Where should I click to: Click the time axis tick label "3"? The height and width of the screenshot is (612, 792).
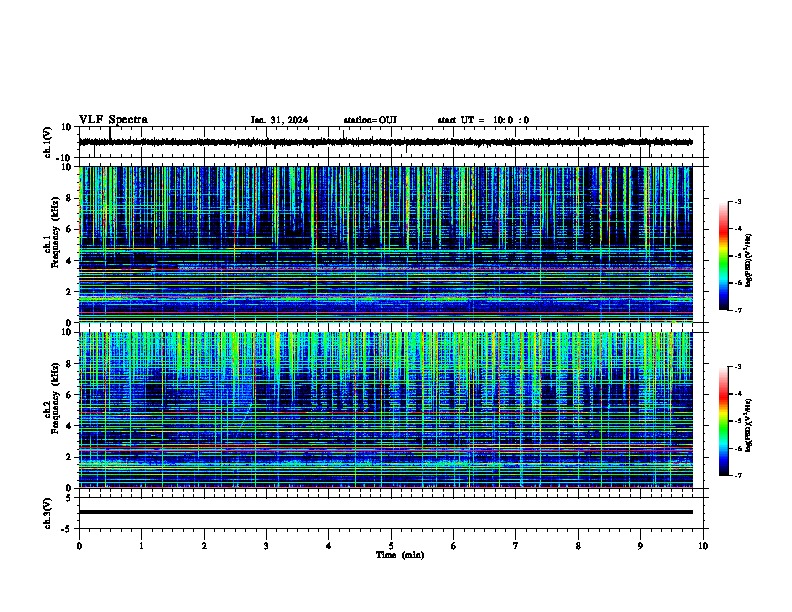266,546
